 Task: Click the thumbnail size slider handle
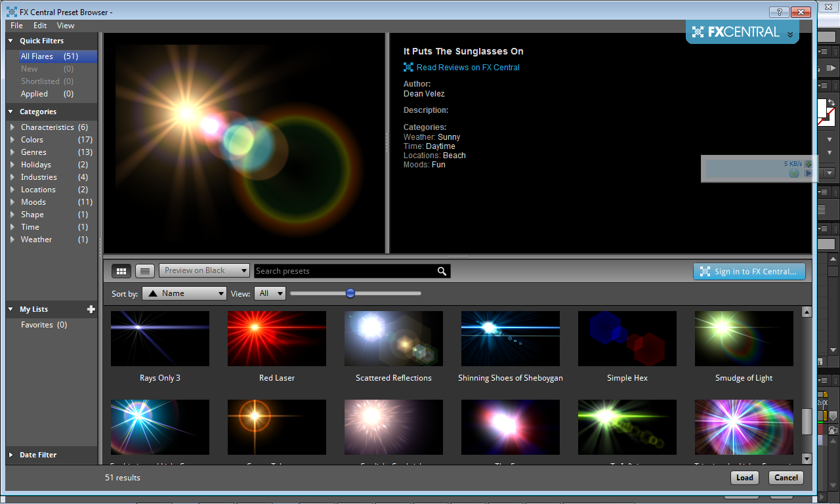click(x=350, y=293)
